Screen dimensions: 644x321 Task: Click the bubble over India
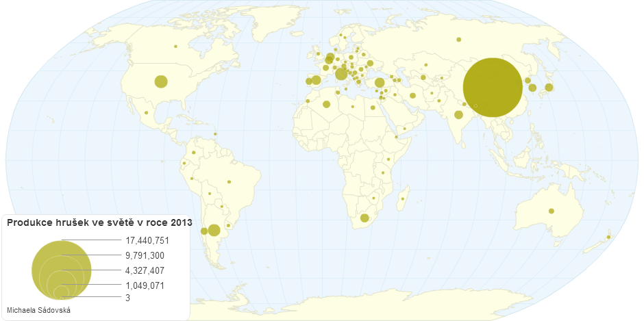tap(458, 114)
